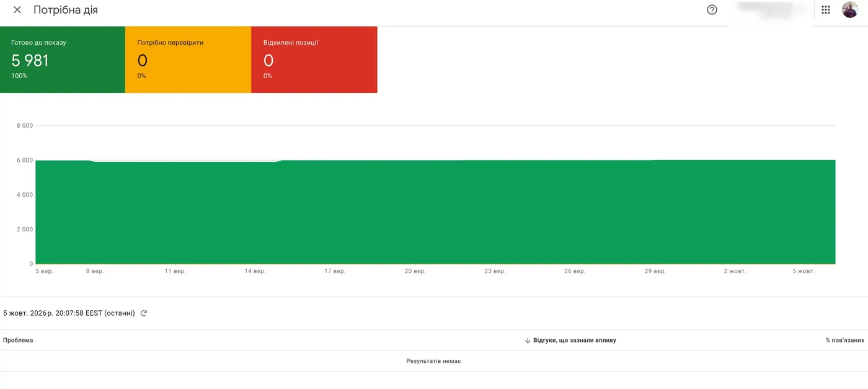
Task: Click the "% пов'язаних" column header
Action: (844, 341)
